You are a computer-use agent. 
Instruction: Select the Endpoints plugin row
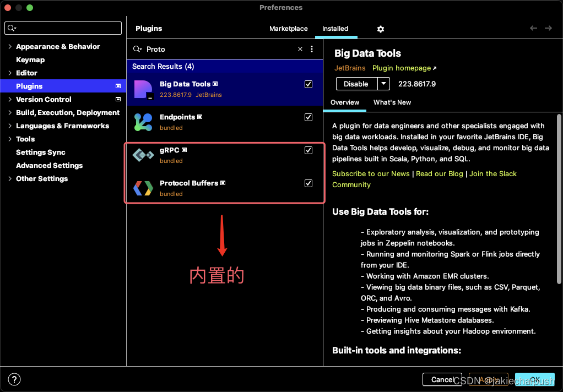[225, 122]
